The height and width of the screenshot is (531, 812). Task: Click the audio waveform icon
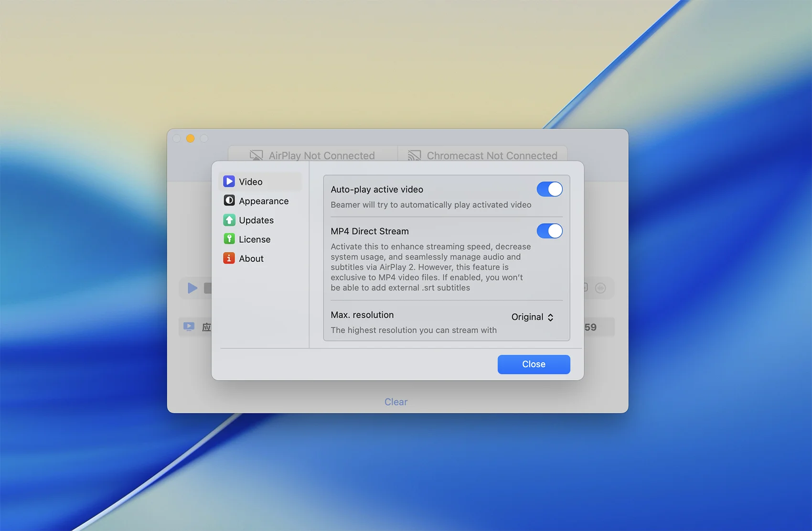click(600, 288)
